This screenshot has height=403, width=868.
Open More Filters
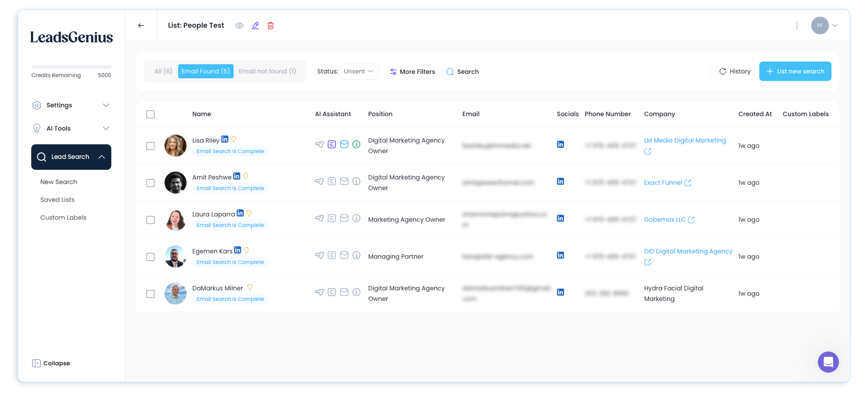412,72
